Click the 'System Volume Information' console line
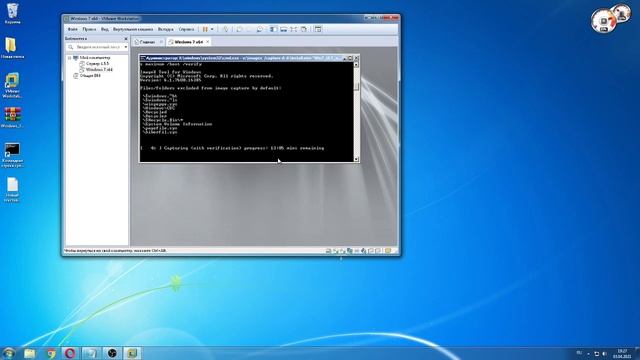 178,124
